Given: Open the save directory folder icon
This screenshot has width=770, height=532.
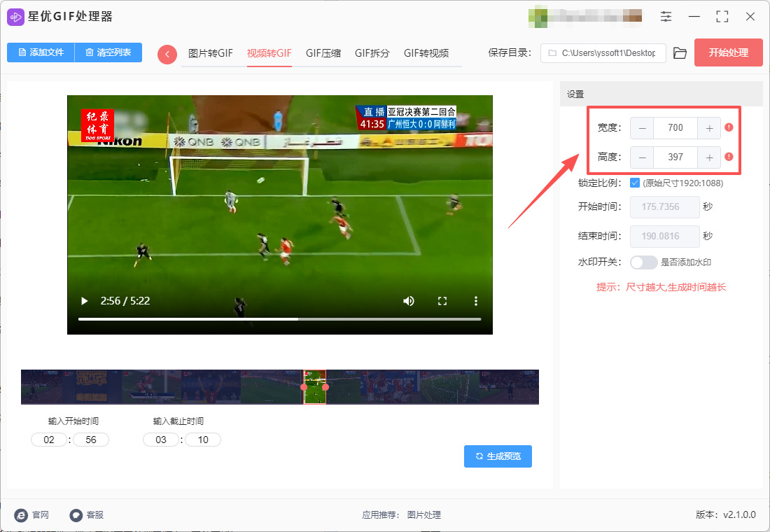Looking at the screenshot, I should pyautogui.click(x=680, y=53).
